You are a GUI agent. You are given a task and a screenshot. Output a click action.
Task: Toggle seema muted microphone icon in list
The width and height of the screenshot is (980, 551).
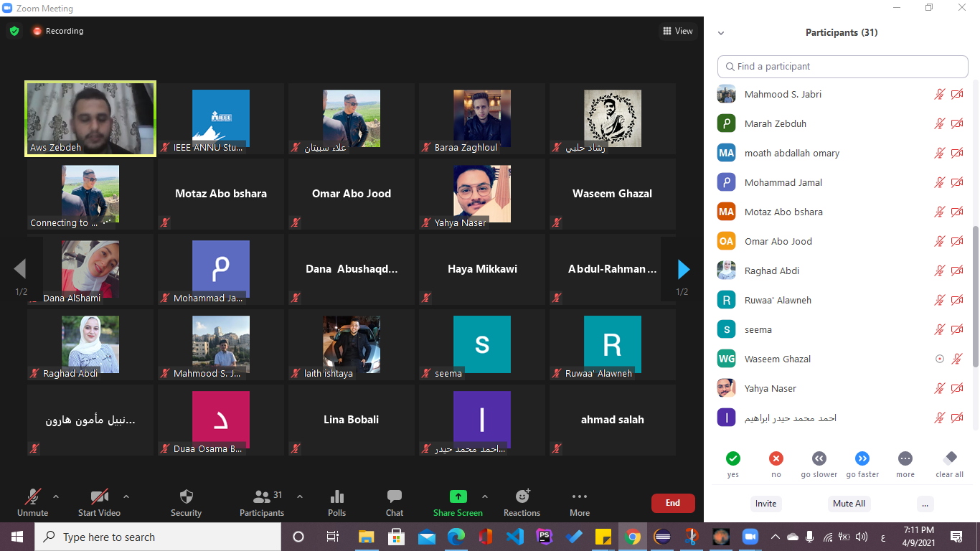click(940, 329)
